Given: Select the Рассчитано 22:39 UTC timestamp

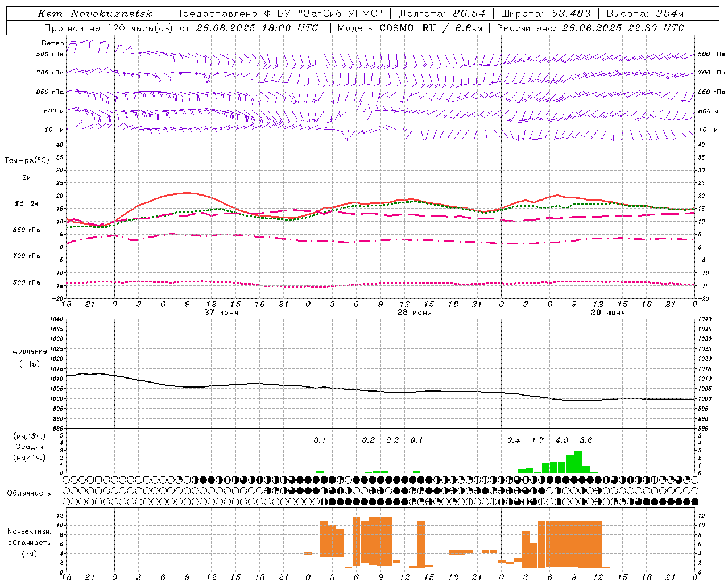Looking at the screenshot, I should 590,28.
